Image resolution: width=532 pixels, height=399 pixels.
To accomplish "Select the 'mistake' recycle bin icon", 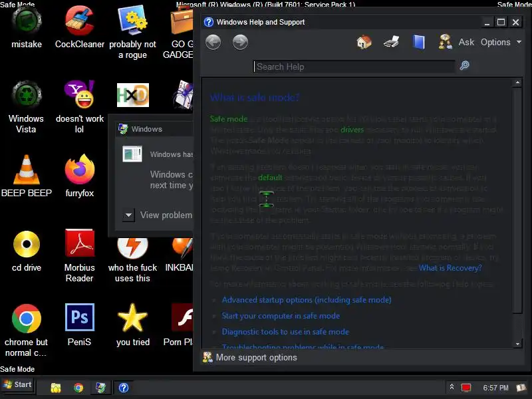I will (x=27, y=27).
